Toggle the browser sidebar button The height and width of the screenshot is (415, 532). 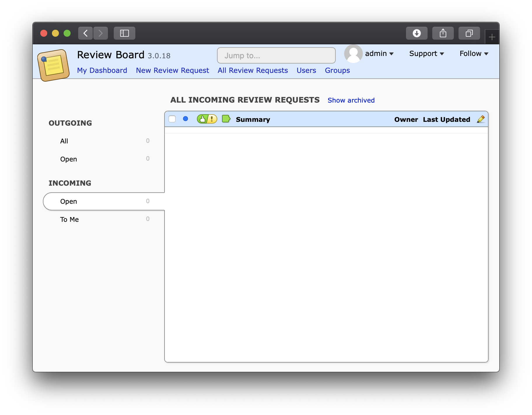click(x=125, y=33)
